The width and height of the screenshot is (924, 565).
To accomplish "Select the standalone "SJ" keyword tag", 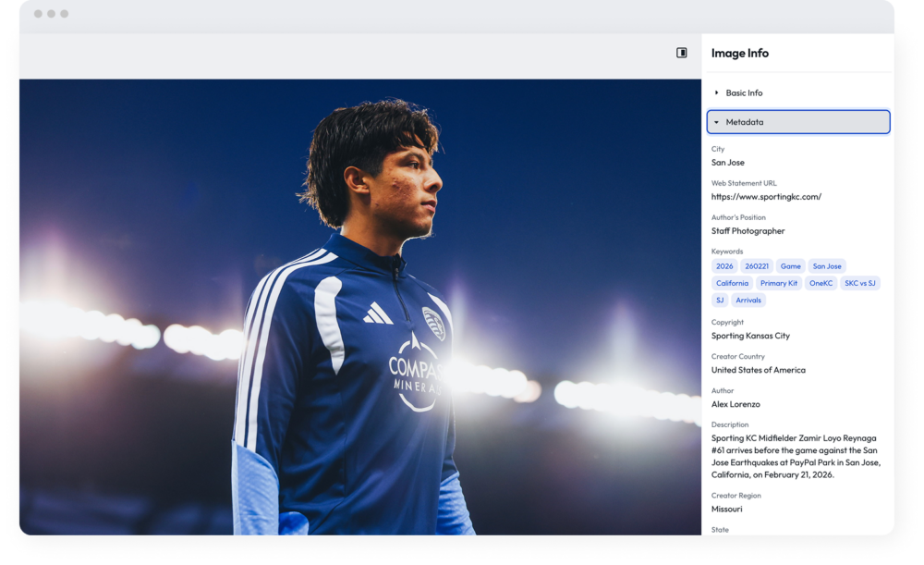I will coord(720,301).
